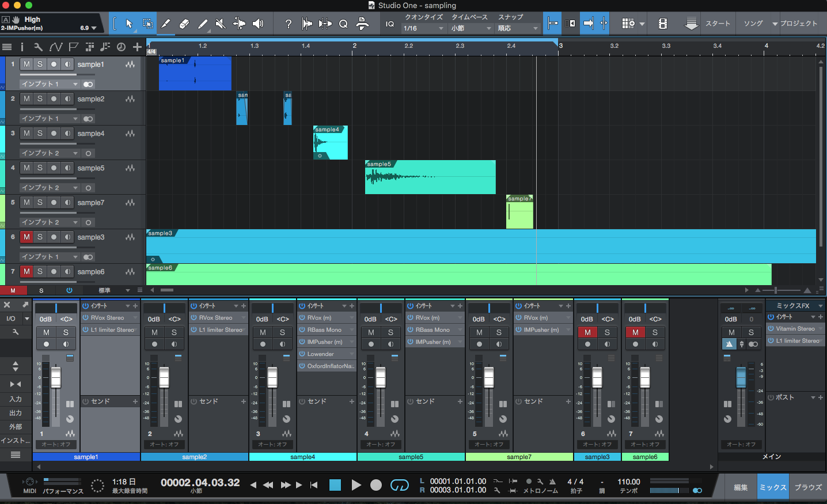
Task: Switch to the ソング page
Action: coord(753,24)
